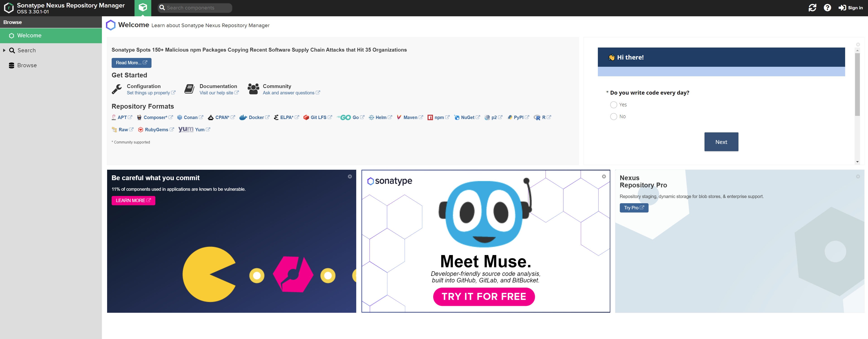Select Welcome in the sidebar
868x339 pixels.
coord(29,36)
